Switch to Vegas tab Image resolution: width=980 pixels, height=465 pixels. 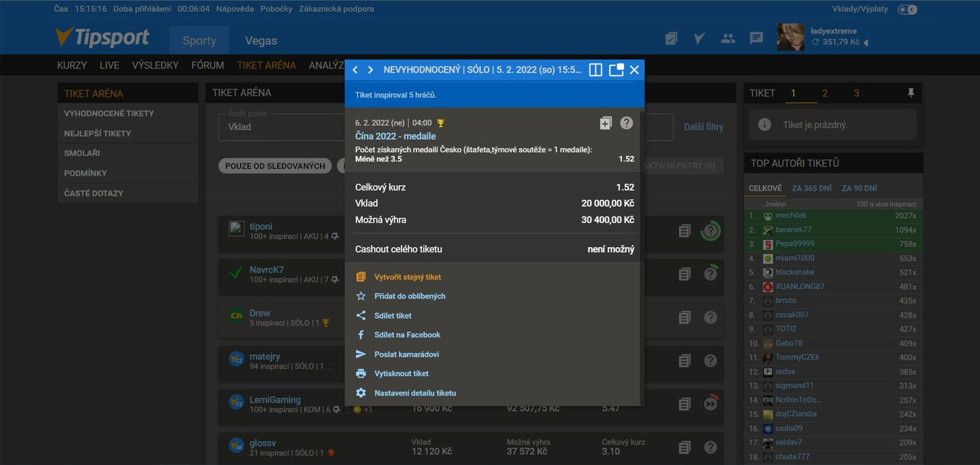tap(261, 41)
